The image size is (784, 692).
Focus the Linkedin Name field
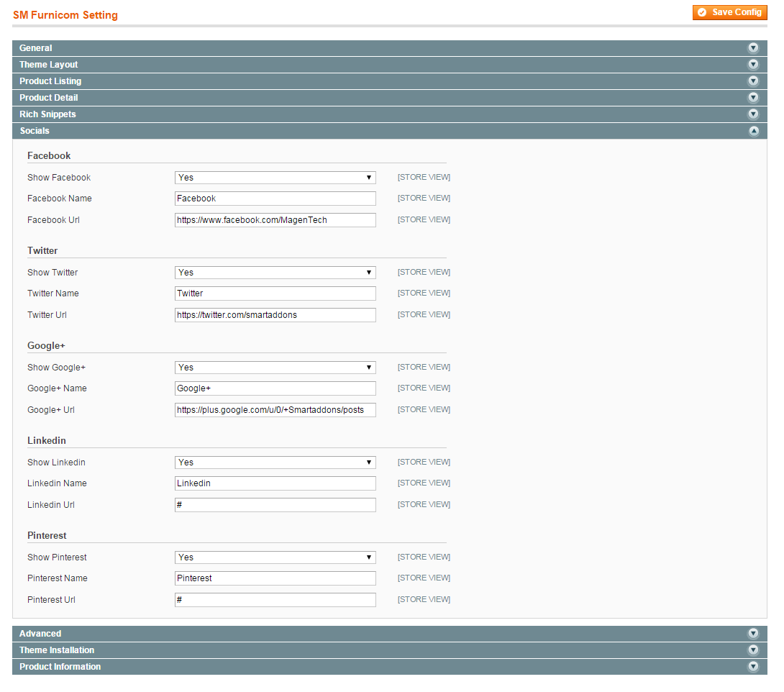(275, 483)
